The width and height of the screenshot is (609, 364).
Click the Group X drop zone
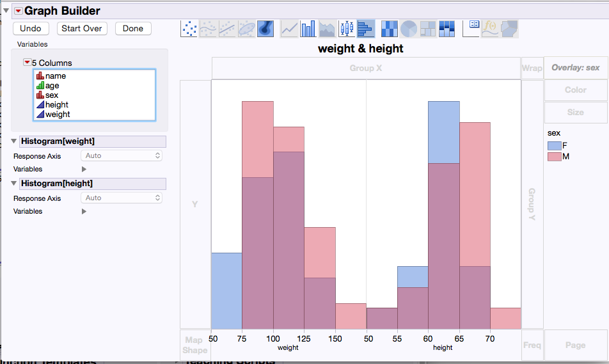tap(366, 68)
